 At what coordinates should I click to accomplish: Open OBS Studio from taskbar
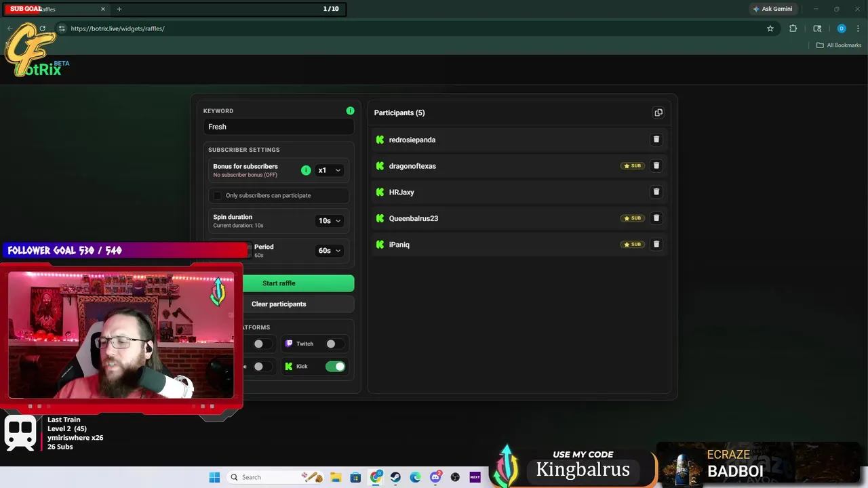click(455, 477)
